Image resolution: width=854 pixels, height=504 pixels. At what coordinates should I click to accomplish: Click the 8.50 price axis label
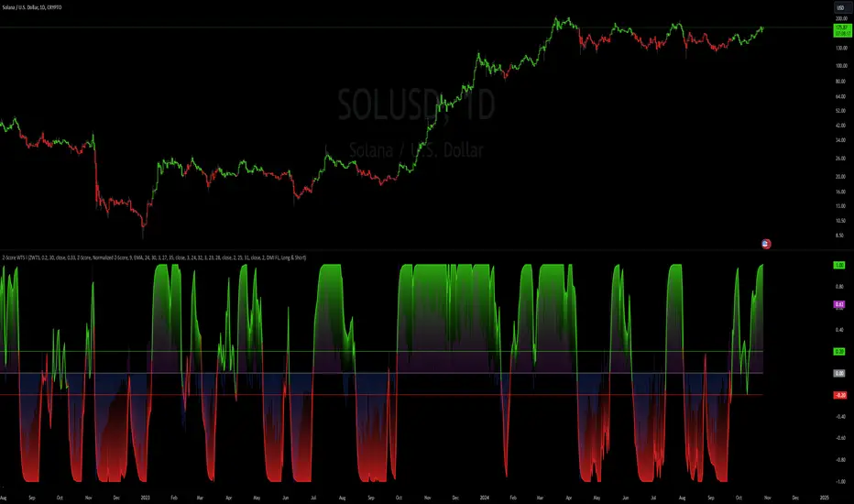click(840, 236)
